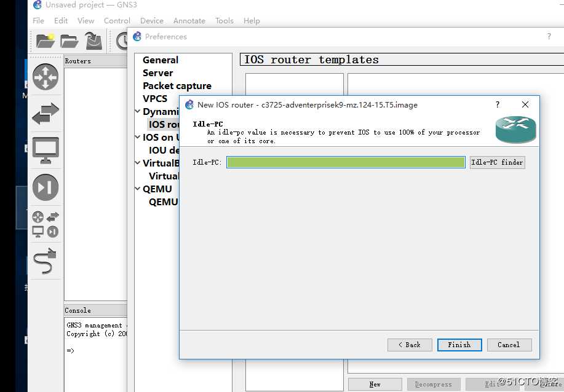The width and height of the screenshot is (564, 392).
Task: Open the View menu
Action: tap(85, 21)
